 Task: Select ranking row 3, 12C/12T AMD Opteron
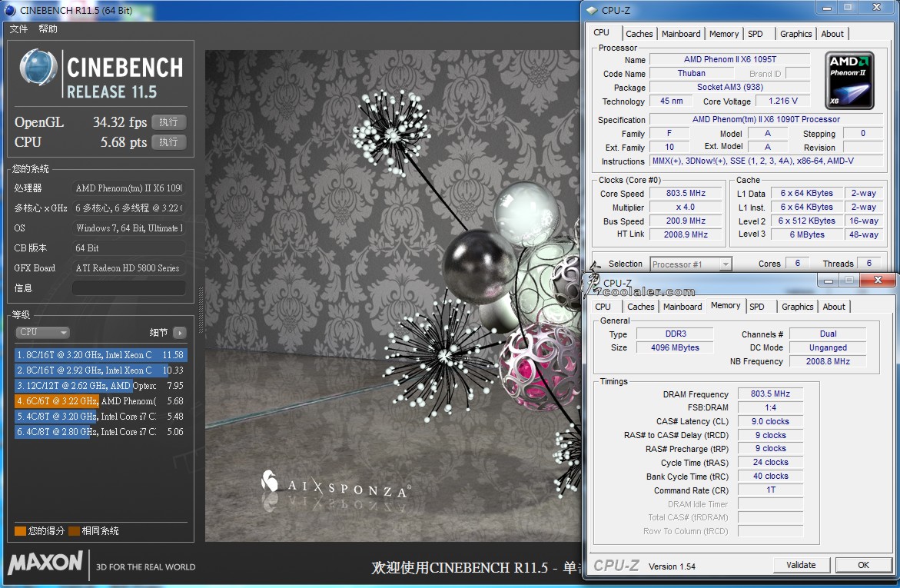pyautogui.click(x=101, y=386)
